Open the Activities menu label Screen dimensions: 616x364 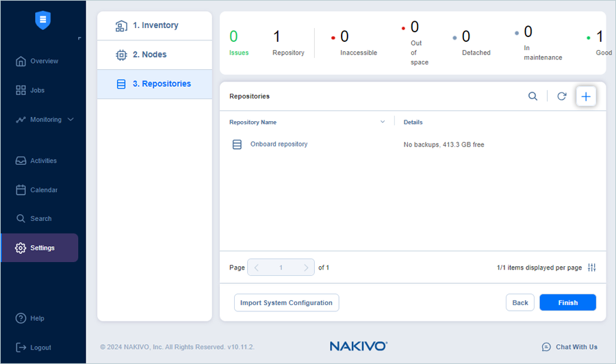point(43,161)
